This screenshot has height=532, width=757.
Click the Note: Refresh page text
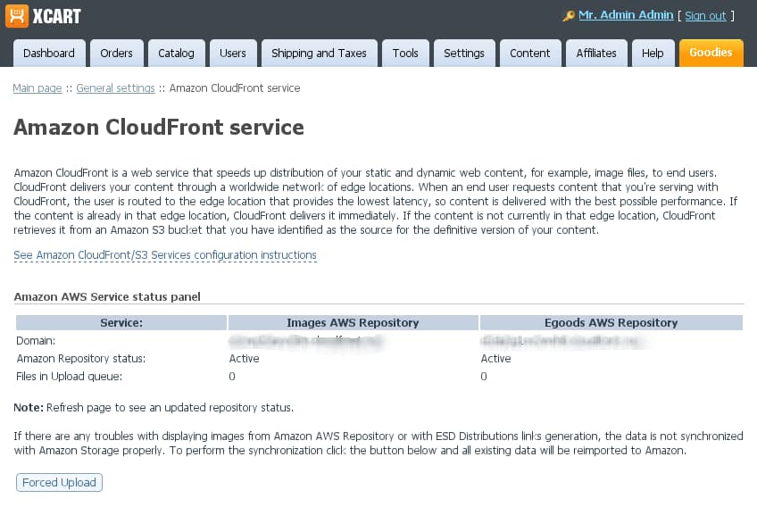pyautogui.click(x=154, y=408)
